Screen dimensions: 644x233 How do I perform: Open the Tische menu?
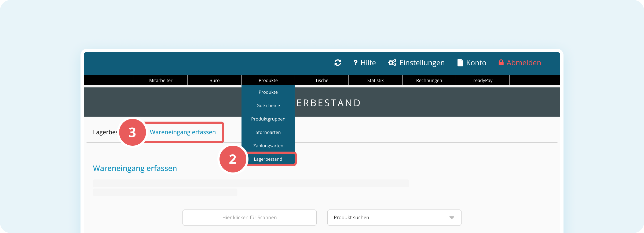[x=322, y=80]
